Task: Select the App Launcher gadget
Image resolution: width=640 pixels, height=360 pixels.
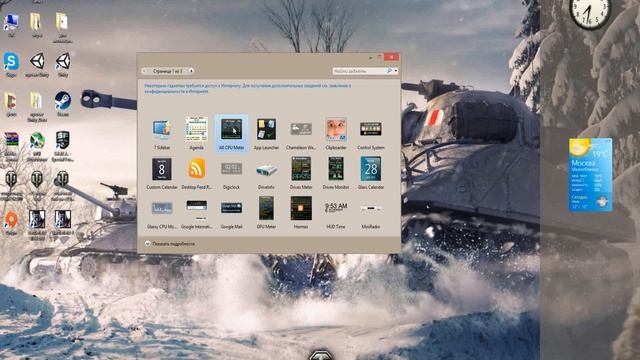Action: [266, 134]
